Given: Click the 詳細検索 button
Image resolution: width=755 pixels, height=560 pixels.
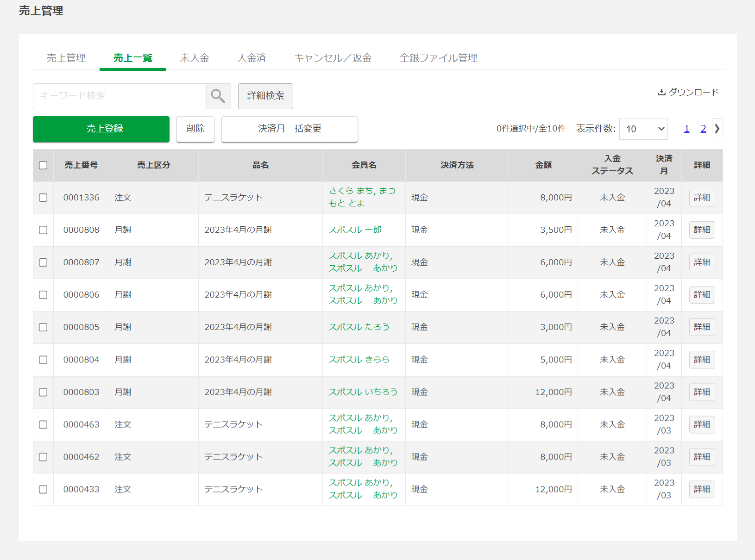Looking at the screenshot, I should [x=265, y=96].
